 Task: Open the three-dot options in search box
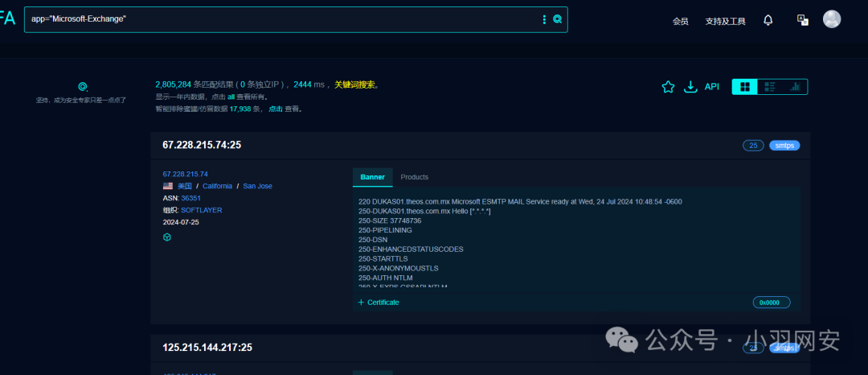[x=544, y=19]
